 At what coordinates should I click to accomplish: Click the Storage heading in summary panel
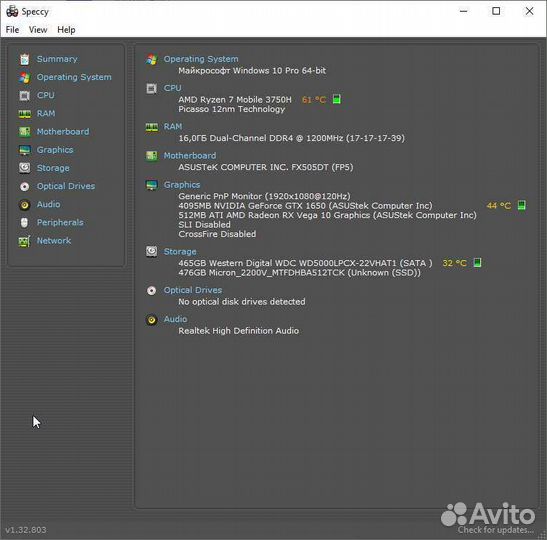tap(180, 252)
